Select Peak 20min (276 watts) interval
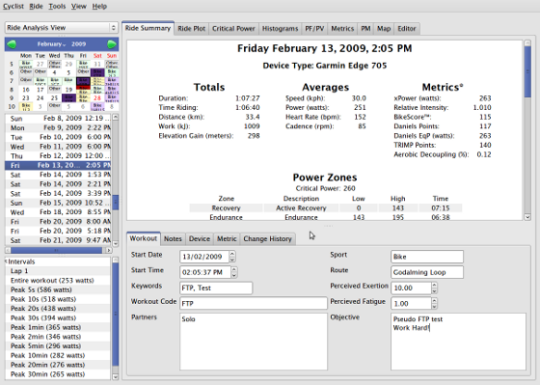 click(x=58, y=365)
